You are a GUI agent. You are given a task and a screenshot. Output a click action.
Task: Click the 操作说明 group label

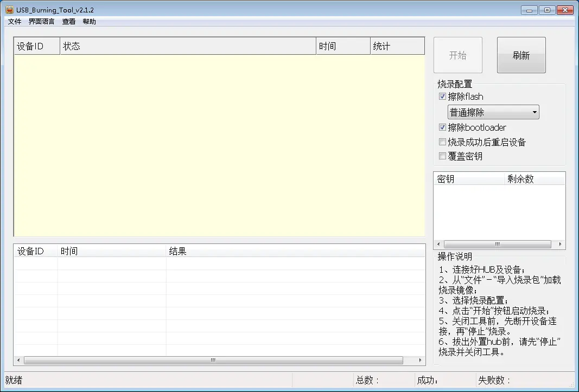pyautogui.click(x=455, y=256)
